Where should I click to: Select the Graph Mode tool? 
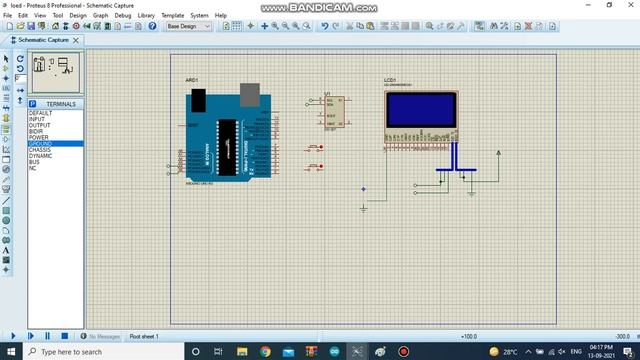coord(6,149)
